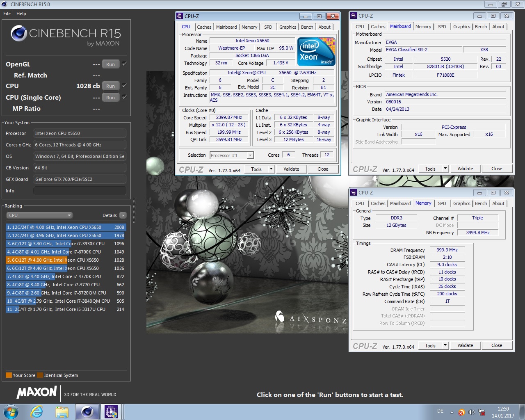Image resolution: width=525 pixels, height=420 pixels.
Task: Click Show Desktop strip at taskbar end
Action: [522, 412]
